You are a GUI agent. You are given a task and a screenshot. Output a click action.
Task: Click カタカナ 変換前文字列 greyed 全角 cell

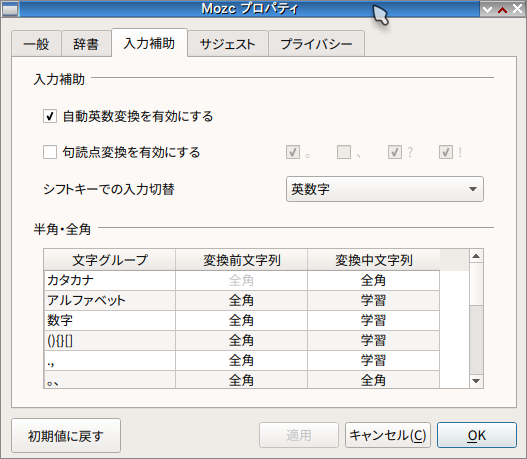(241, 280)
